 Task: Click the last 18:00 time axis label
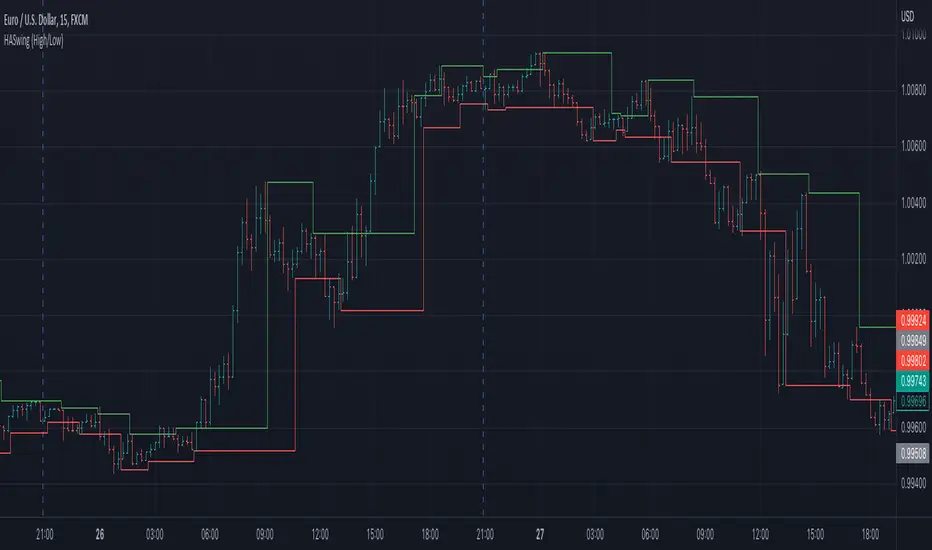[x=869, y=533]
